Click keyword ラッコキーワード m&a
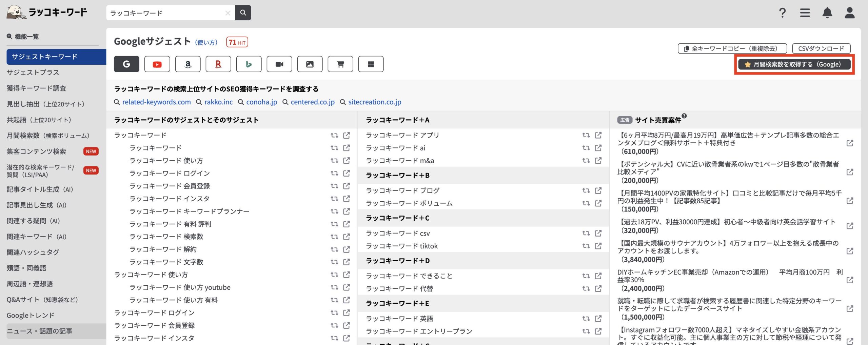The image size is (868, 345). [400, 161]
